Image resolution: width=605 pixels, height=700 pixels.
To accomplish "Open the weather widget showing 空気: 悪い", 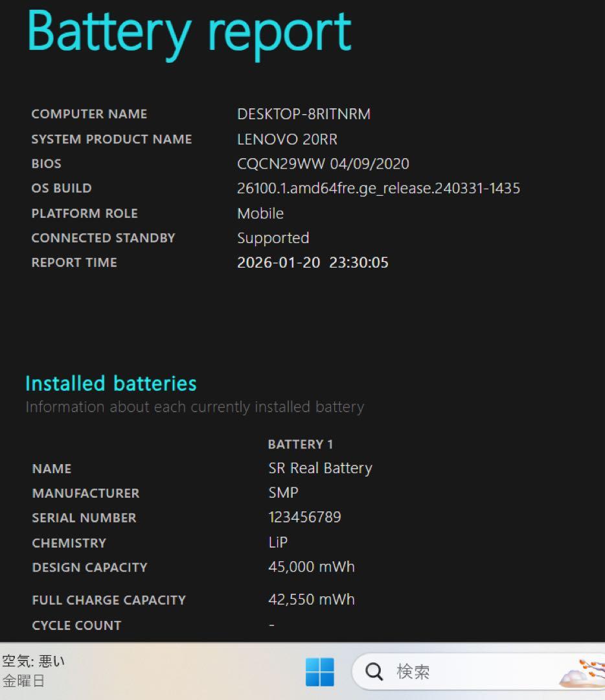I will [x=34, y=671].
